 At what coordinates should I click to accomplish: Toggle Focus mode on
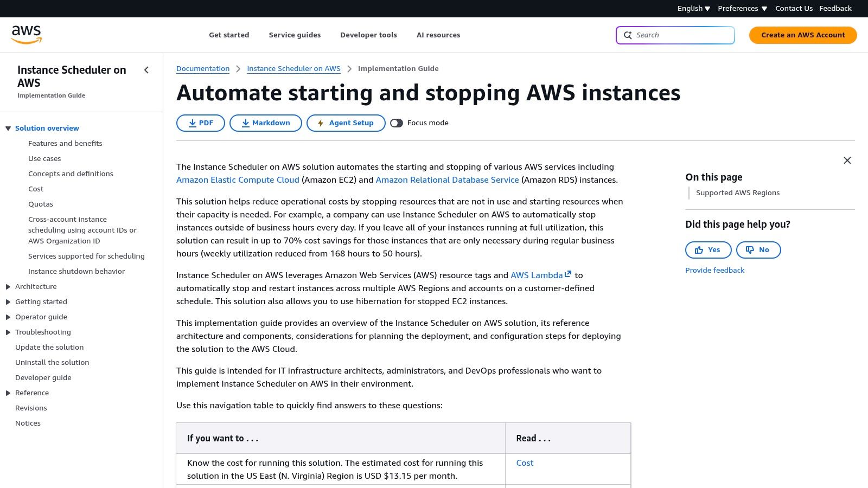click(397, 123)
